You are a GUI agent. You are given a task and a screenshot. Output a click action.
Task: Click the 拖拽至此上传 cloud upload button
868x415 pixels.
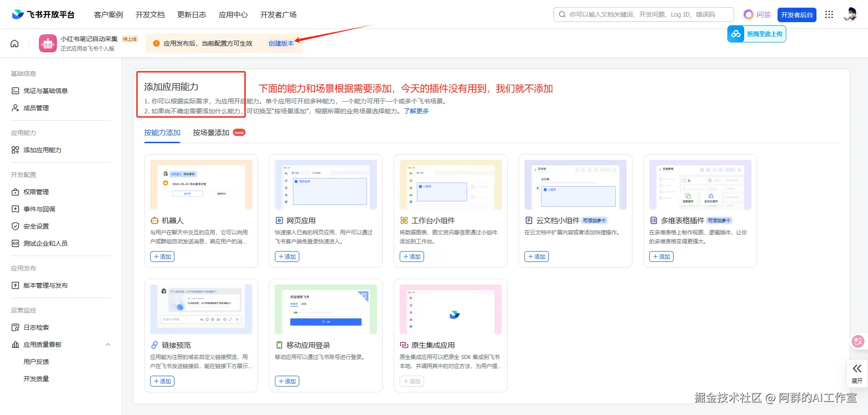click(757, 34)
